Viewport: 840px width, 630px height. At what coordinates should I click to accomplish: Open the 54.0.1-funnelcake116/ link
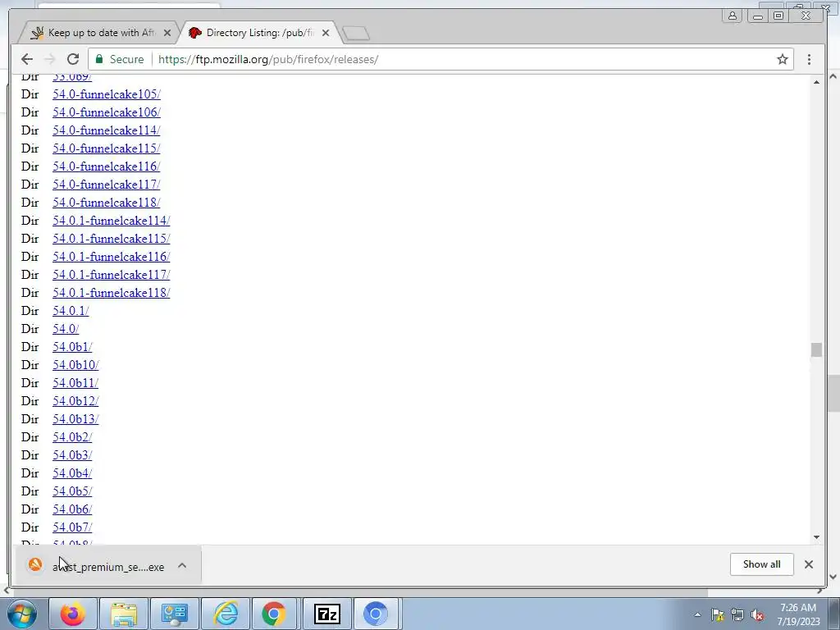pyautogui.click(x=111, y=257)
